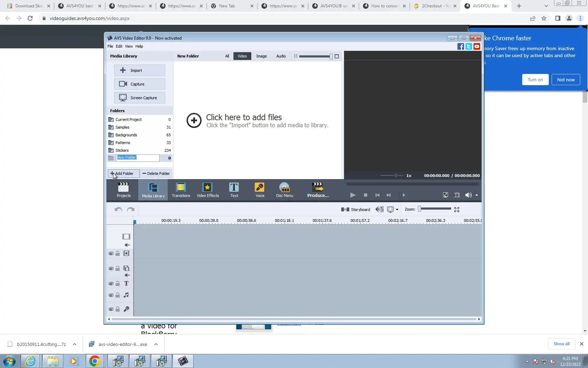Filter the library by Audio

[281, 56]
